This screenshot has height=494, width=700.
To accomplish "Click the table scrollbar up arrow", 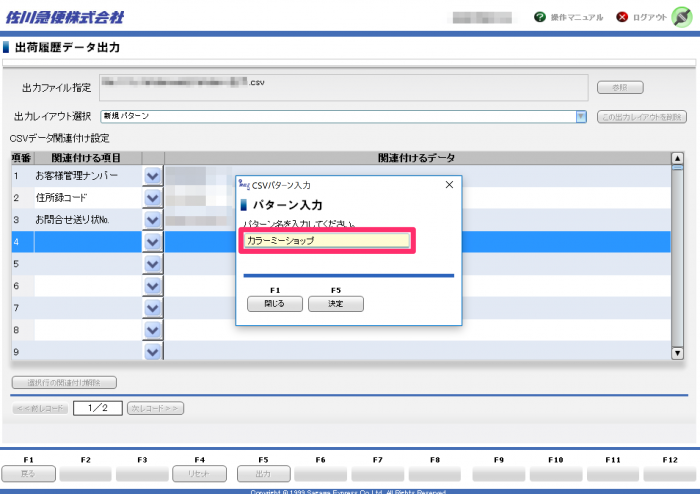I will (x=677, y=158).
